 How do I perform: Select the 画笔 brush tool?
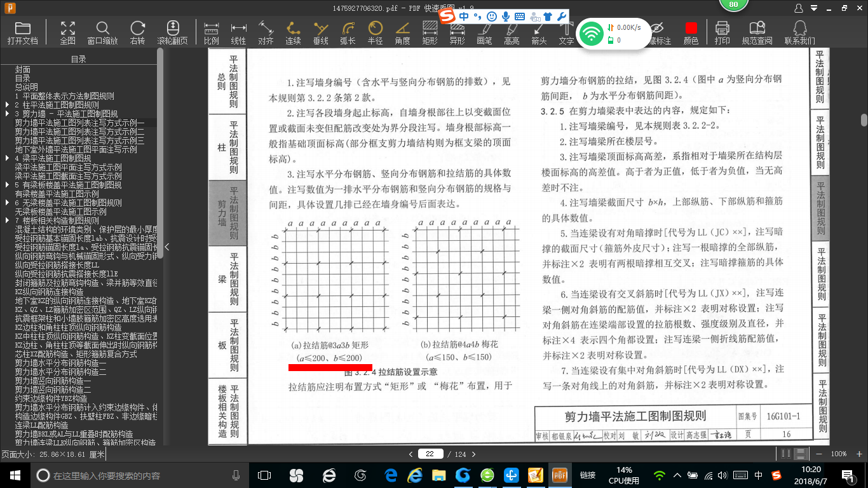(x=484, y=32)
